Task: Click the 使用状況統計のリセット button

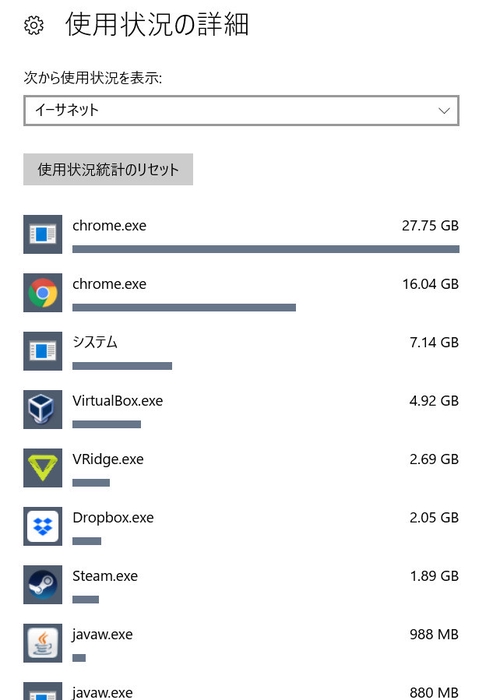Action: click(x=108, y=169)
